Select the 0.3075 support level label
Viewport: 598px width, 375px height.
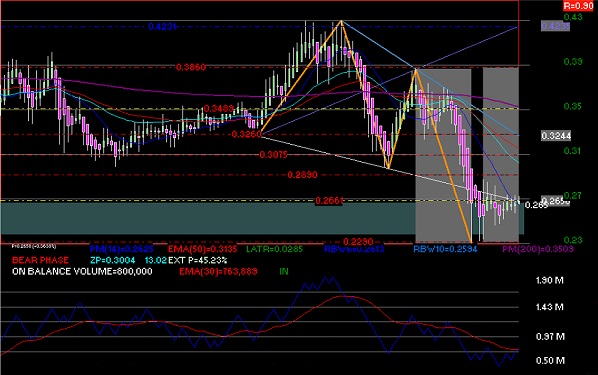pyautogui.click(x=273, y=155)
